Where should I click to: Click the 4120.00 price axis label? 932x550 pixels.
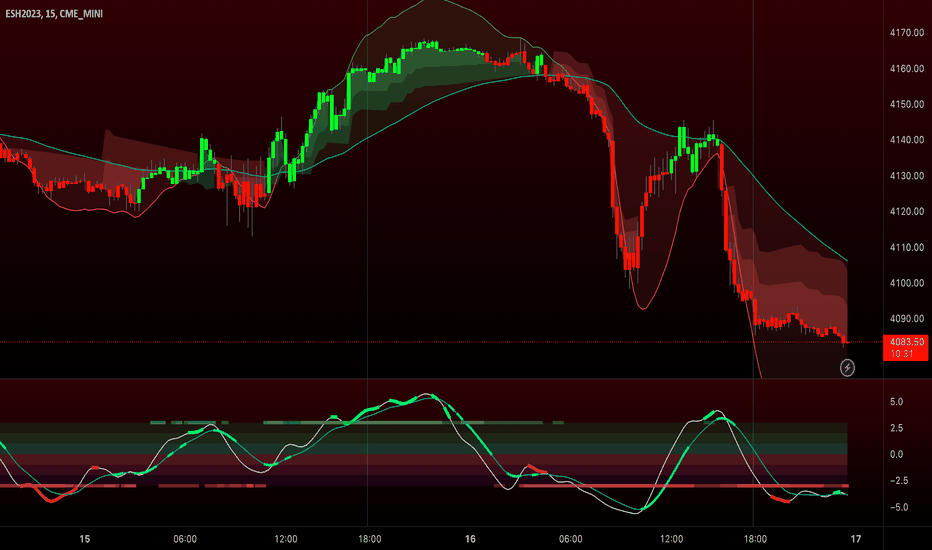(x=906, y=211)
